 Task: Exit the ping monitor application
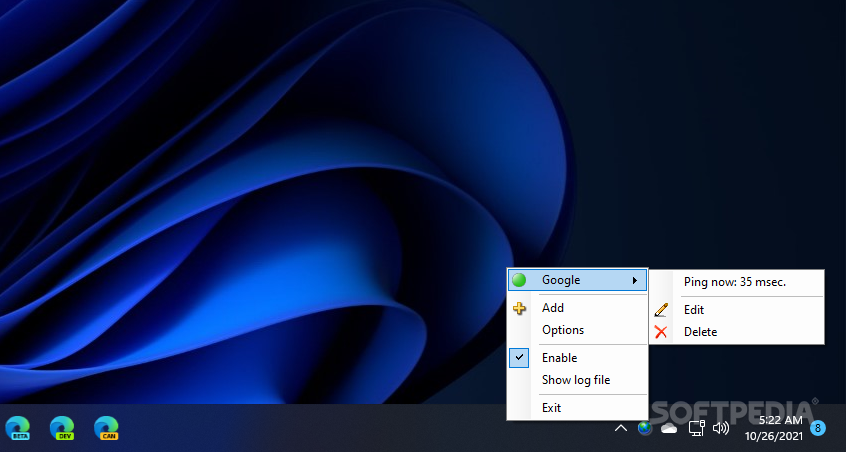(x=577, y=408)
